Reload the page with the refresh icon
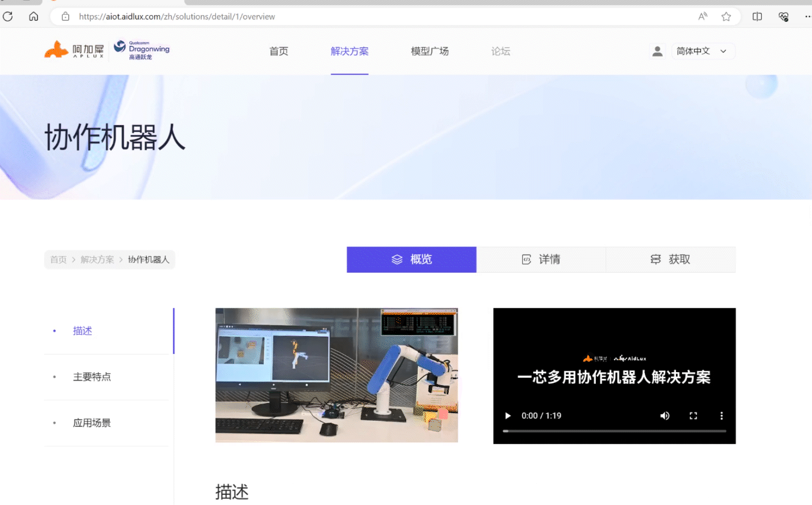 coord(8,17)
